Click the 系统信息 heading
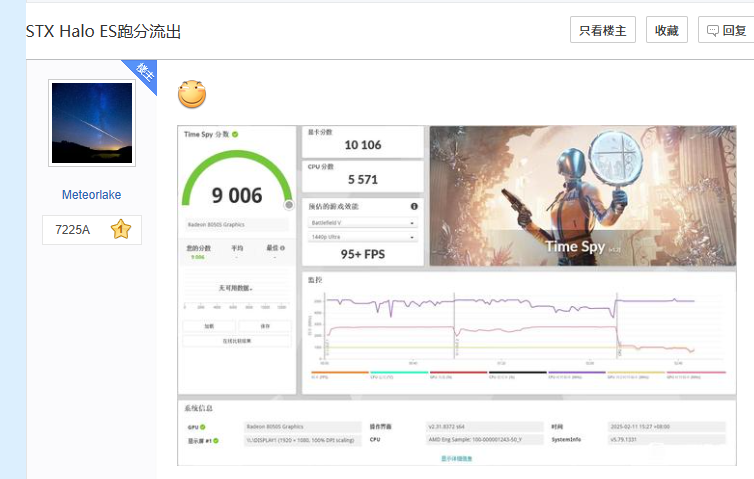This screenshot has height=479, width=754. (x=198, y=408)
